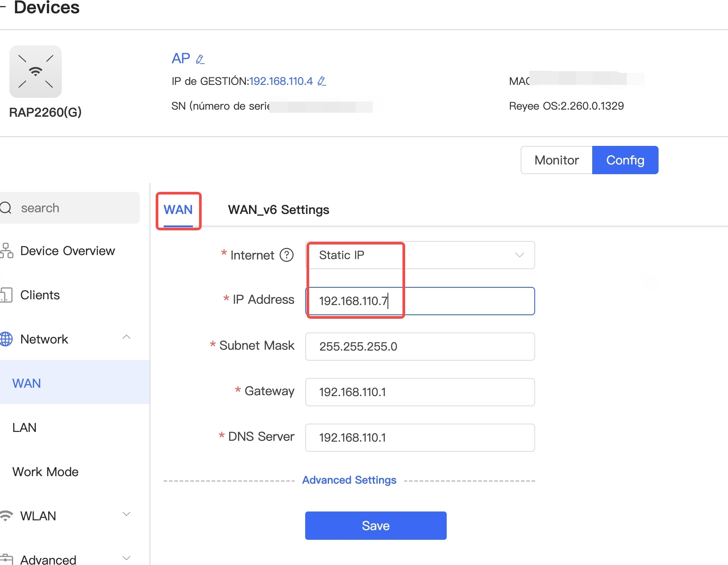The width and height of the screenshot is (728, 565).
Task: Click the edit pencil next to AP name
Action: pos(200,59)
